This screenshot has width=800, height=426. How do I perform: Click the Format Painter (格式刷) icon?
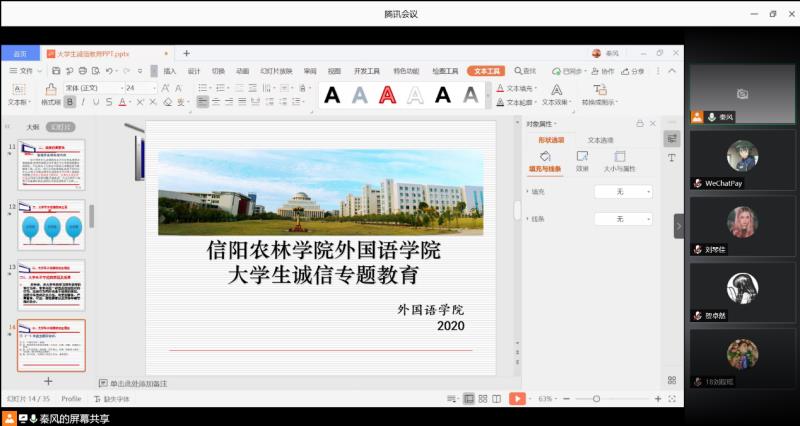(x=50, y=94)
